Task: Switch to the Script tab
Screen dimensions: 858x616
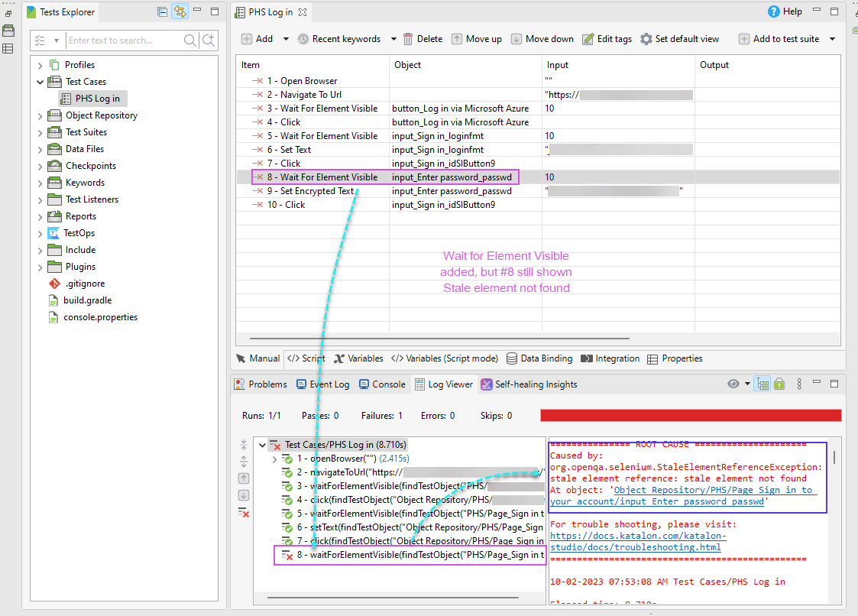Action: 306,358
